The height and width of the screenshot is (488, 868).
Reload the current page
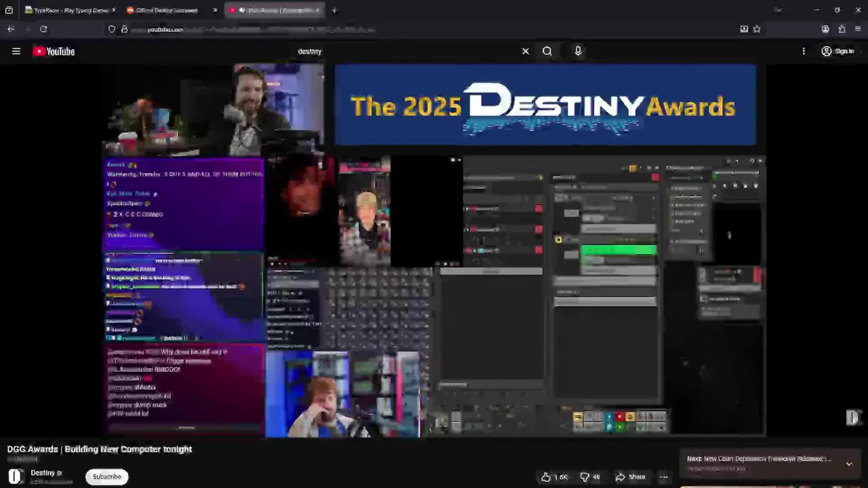point(43,29)
